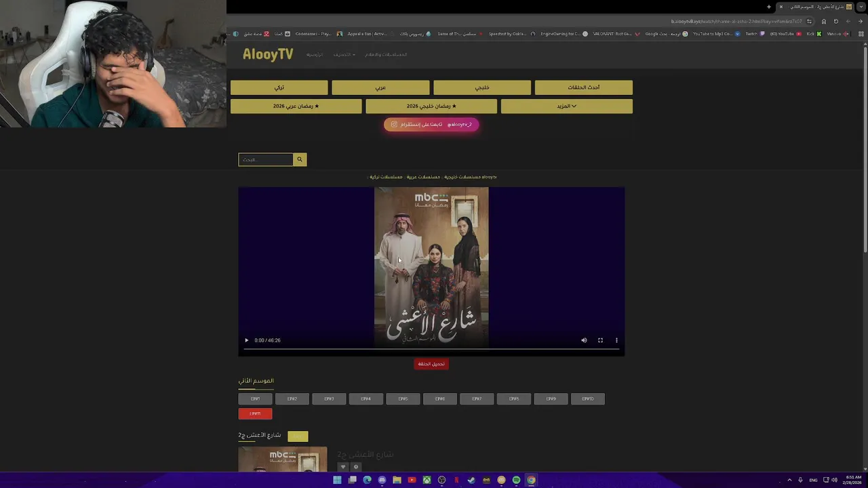The height and width of the screenshot is (488, 868).
Task: Click the red تحميل الحلقة download button
Action: click(431, 364)
